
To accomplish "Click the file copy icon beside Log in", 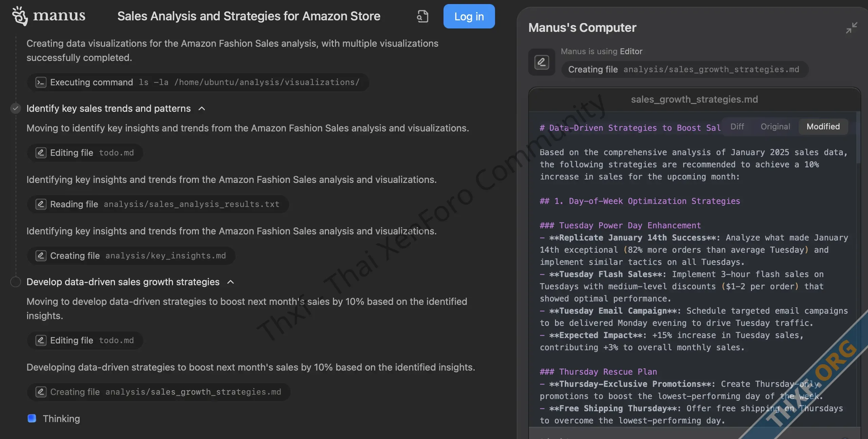I will (422, 16).
